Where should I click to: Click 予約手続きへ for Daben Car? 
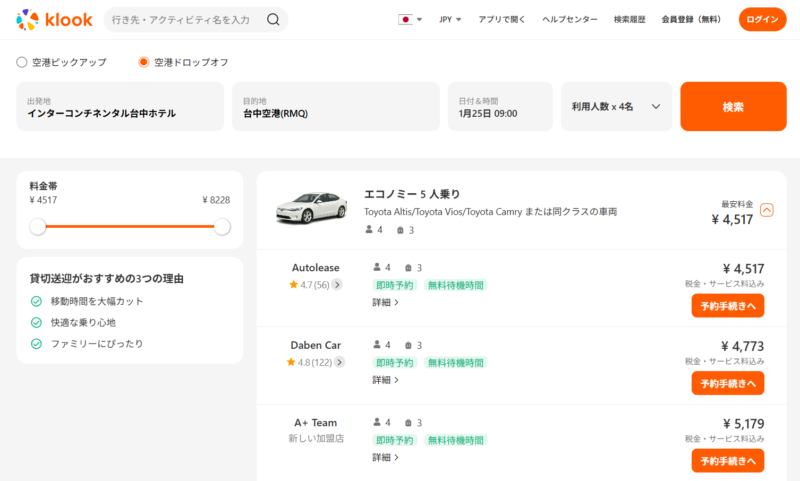point(727,383)
